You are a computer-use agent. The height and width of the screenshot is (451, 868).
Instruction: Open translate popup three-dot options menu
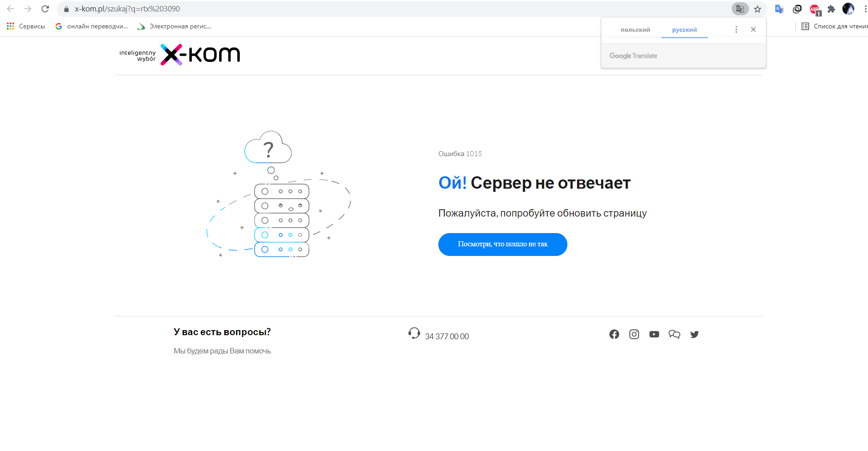[736, 29]
